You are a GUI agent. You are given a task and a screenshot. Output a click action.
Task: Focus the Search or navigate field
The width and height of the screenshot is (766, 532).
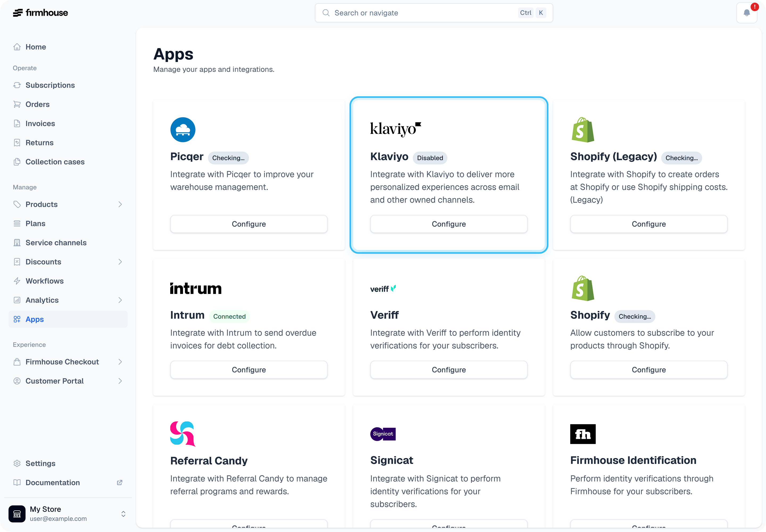coord(434,13)
